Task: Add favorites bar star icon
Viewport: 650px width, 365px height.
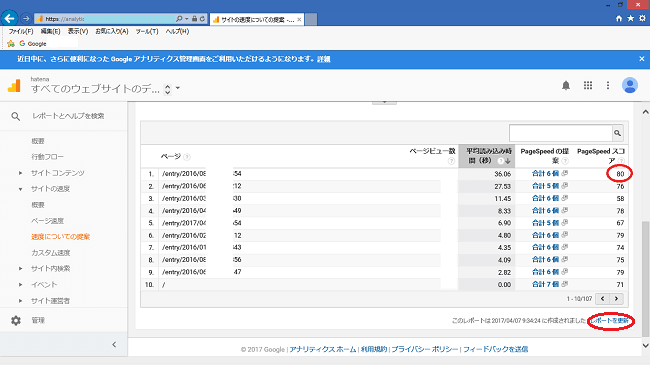Action: pyautogui.click(x=11, y=44)
